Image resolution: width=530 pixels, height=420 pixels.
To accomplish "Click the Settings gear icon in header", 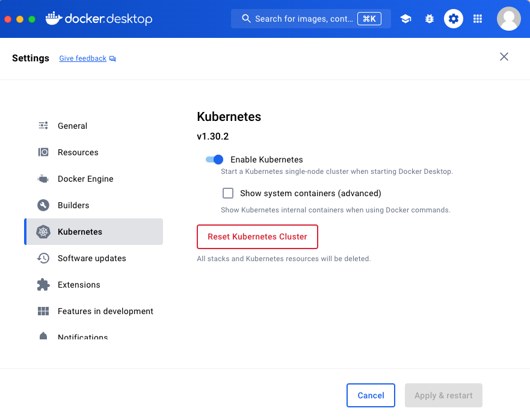I will pyautogui.click(x=454, y=19).
